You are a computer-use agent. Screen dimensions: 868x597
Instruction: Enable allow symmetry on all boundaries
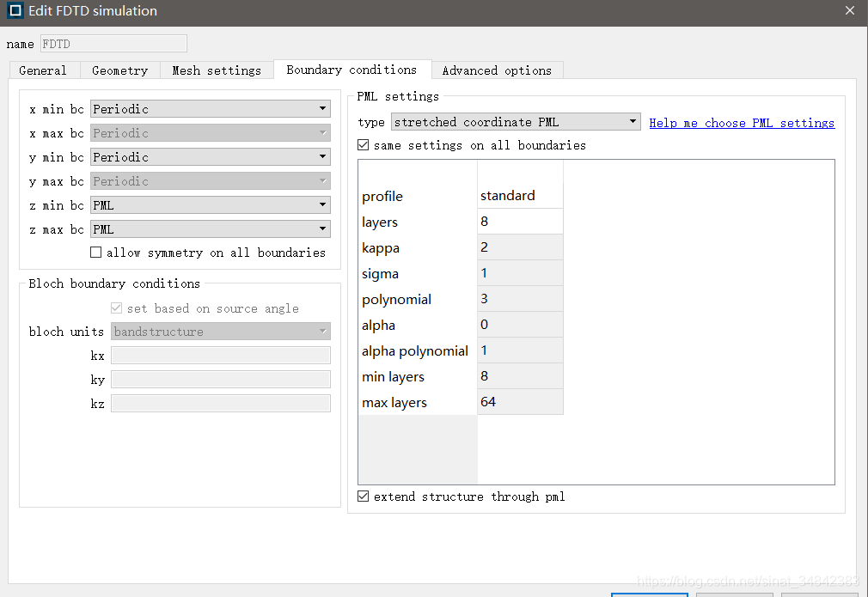click(95, 253)
